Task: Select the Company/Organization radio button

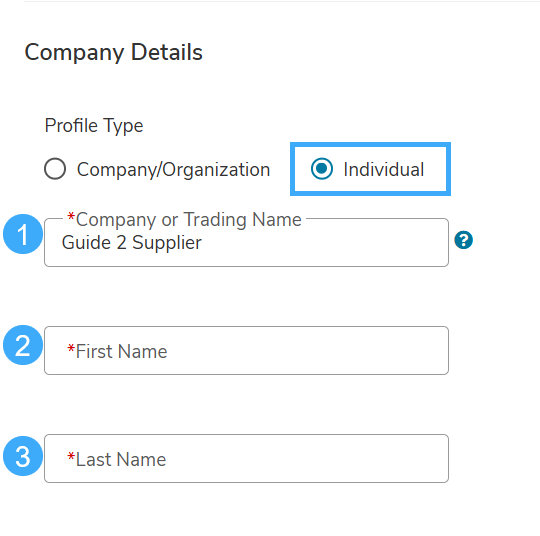Action: 55,169
